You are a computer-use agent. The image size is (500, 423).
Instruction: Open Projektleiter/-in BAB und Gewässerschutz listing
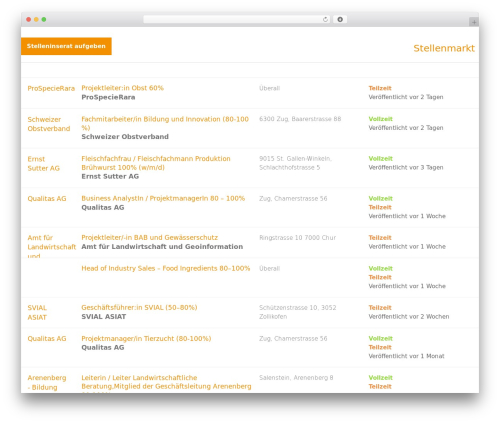[150, 238]
